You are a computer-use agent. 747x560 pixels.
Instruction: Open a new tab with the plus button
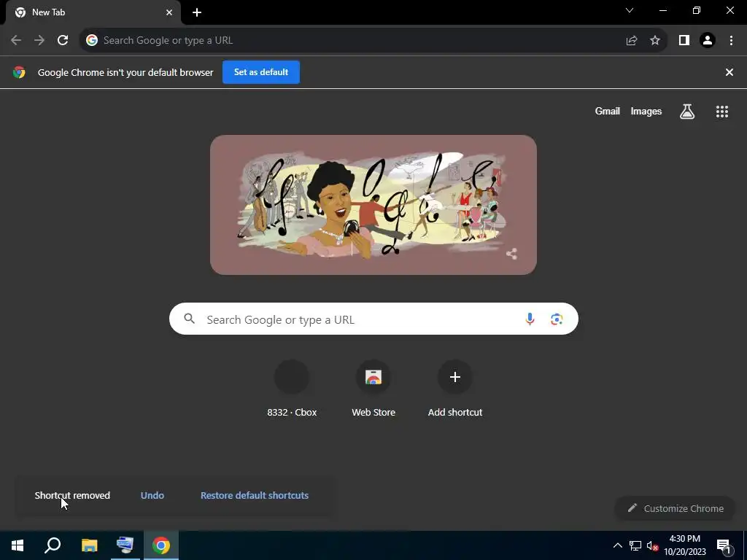click(x=197, y=12)
